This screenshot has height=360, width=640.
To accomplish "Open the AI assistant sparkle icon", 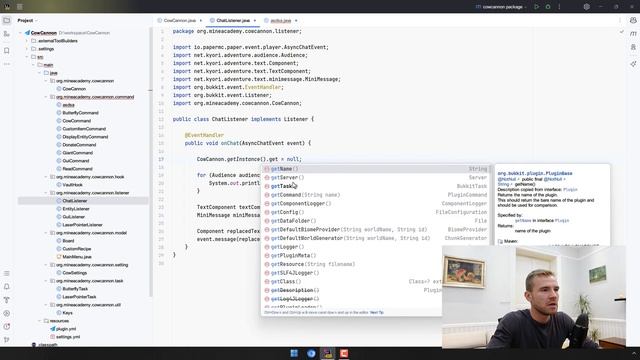I will point(633,64).
